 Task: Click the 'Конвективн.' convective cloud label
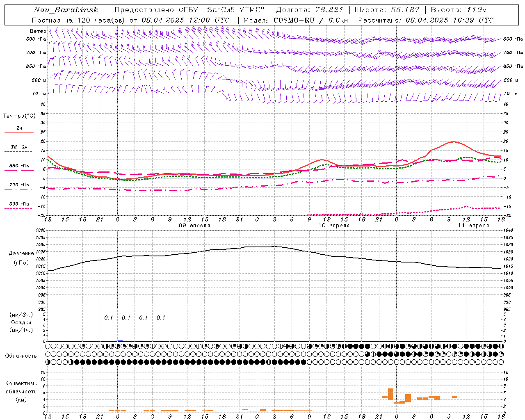(x=21, y=383)
